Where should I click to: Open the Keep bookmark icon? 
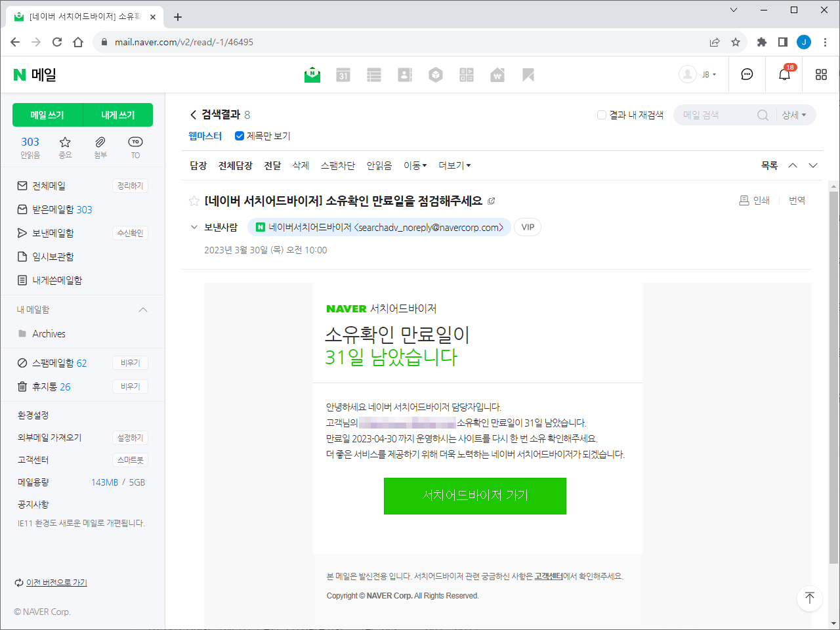point(528,75)
